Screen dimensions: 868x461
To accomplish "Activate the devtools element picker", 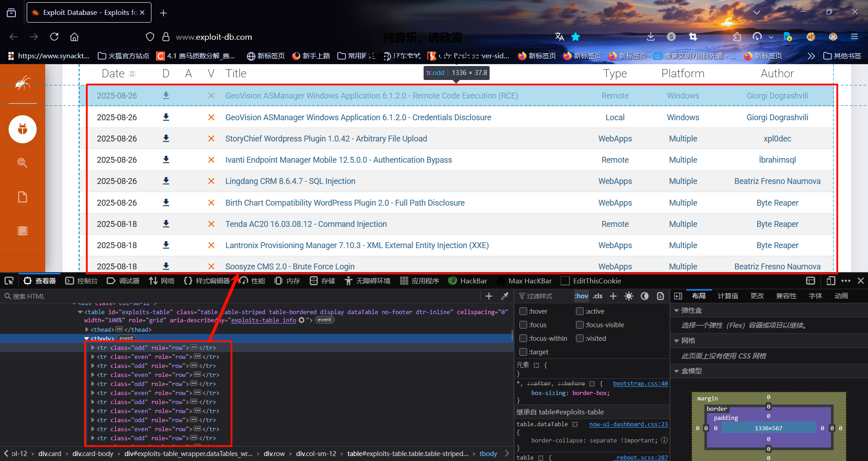I will point(9,281).
